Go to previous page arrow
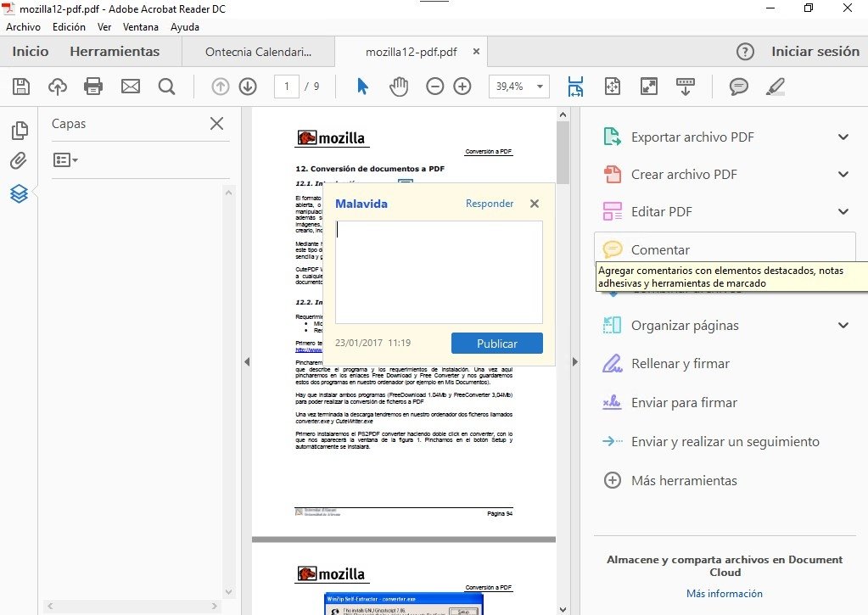 221,87
